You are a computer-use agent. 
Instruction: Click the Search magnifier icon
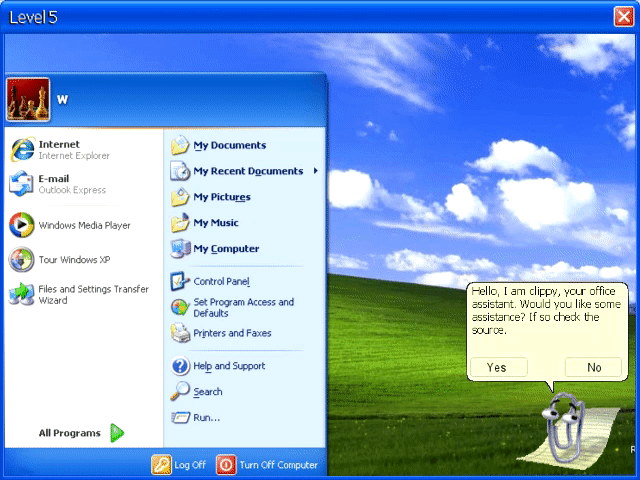click(x=180, y=391)
